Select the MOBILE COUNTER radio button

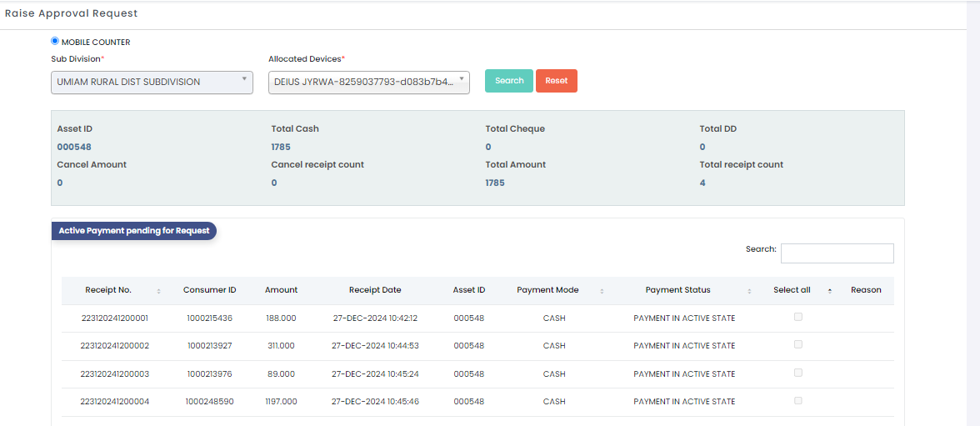[x=55, y=42]
